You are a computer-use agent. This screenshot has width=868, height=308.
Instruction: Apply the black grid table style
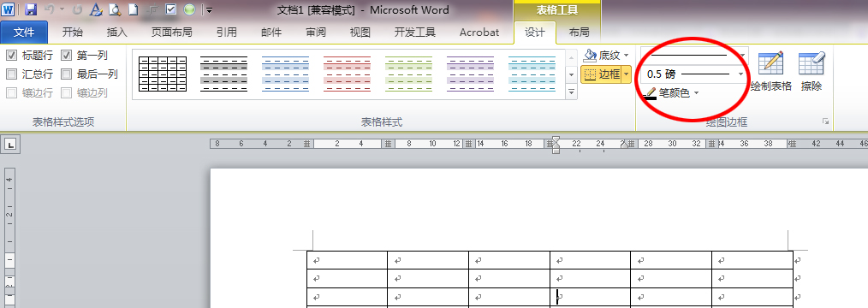point(162,74)
